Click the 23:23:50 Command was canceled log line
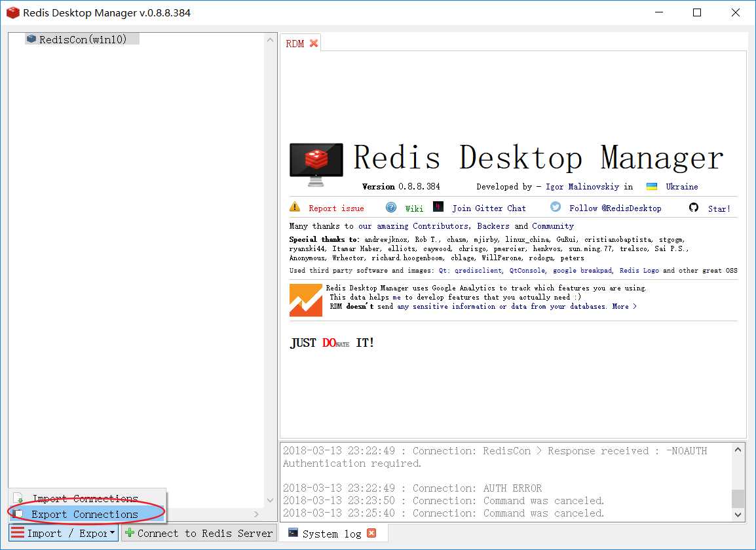The image size is (756, 550). 443,501
